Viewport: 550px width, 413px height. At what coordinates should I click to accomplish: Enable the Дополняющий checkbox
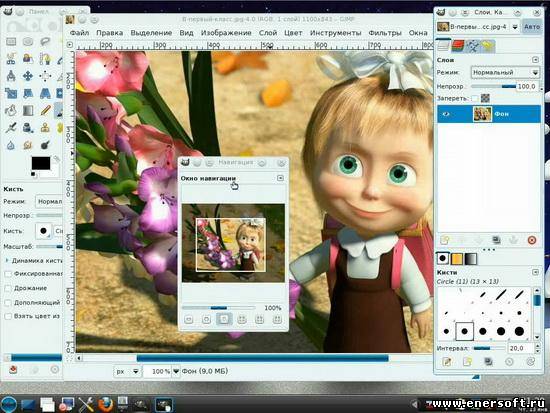click(8, 302)
